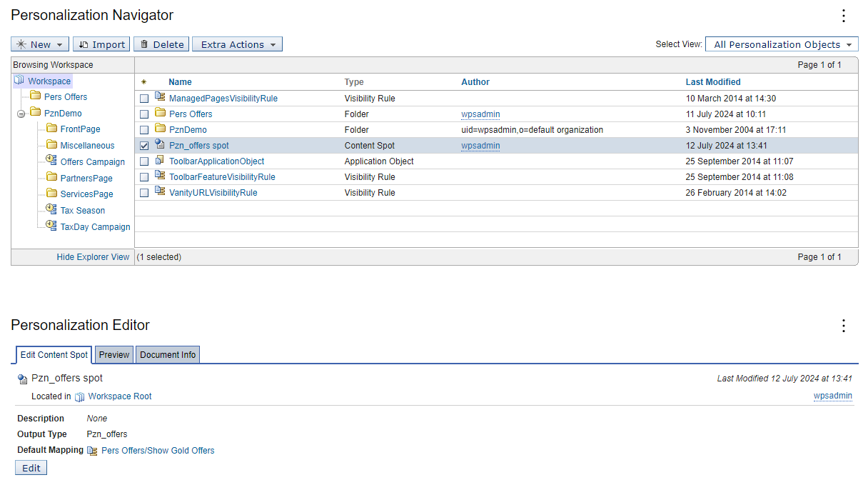This screenshot has height=485, width=868.
Task: Click '3 November 2004 at 17:11' cell
Action: click(736, 130)
